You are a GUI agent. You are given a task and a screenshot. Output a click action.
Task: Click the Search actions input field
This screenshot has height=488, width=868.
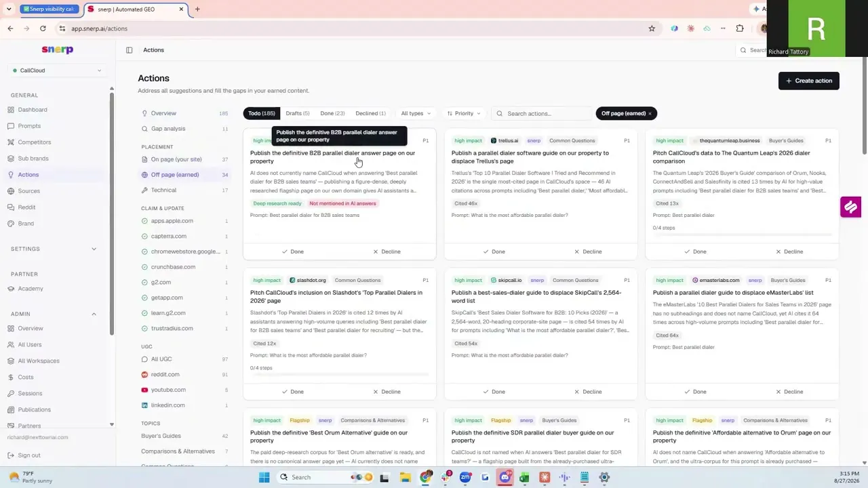[542, 114]
